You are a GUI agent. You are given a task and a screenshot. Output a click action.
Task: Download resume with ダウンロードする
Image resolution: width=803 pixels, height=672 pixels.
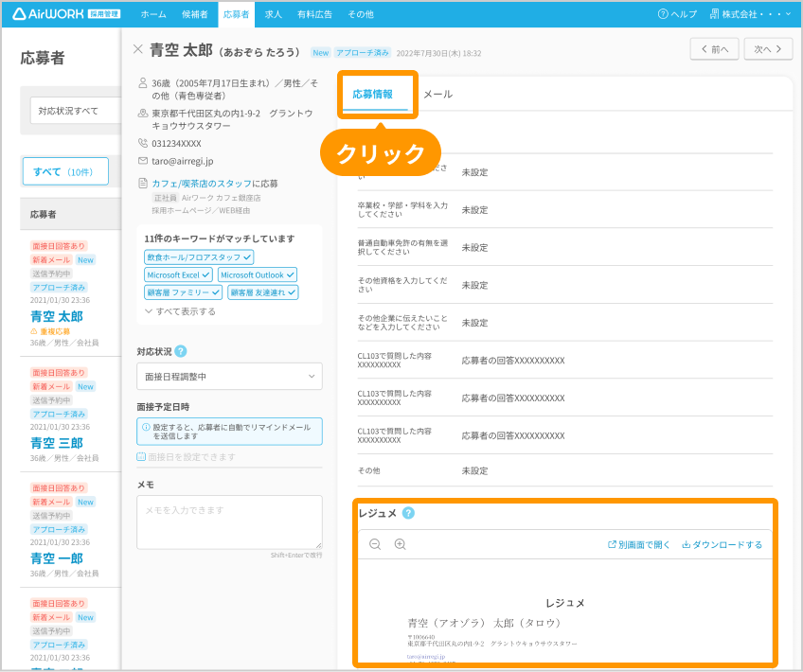(x=723, y=544)
